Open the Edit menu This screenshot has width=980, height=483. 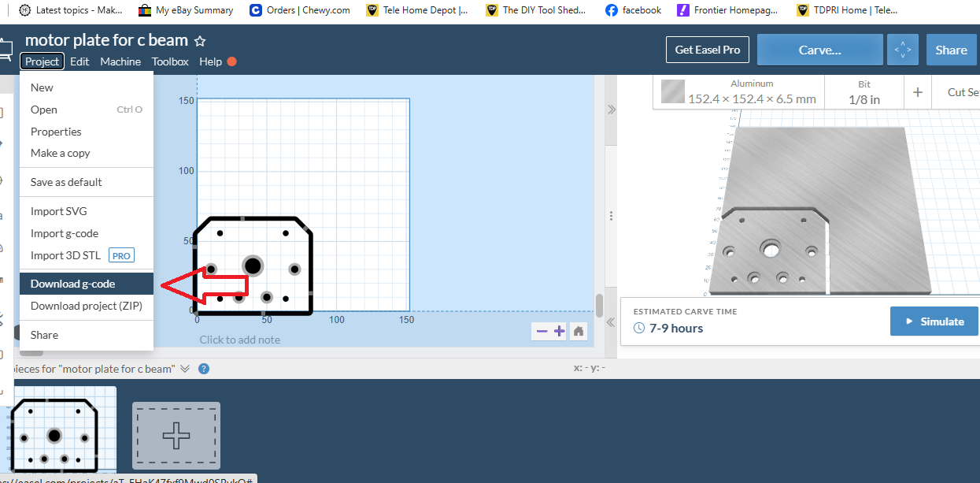tap(80, 61)
